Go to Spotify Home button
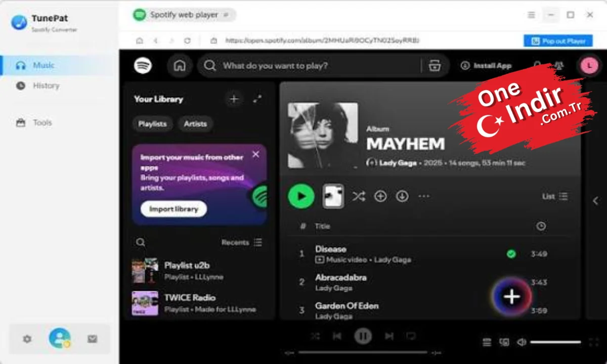Image resolution: width=607 pixels, height=364 pixels. (x=180, y=66)
